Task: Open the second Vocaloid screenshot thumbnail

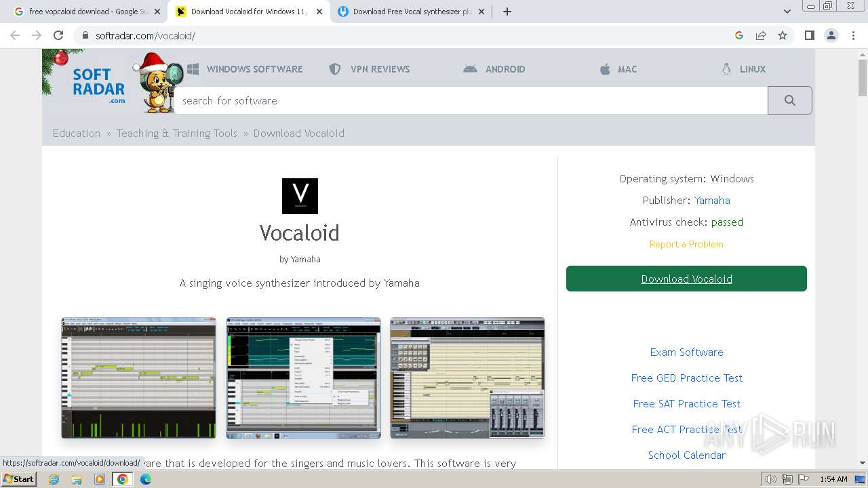Action: pyautogui.click(x=303, y=378)
